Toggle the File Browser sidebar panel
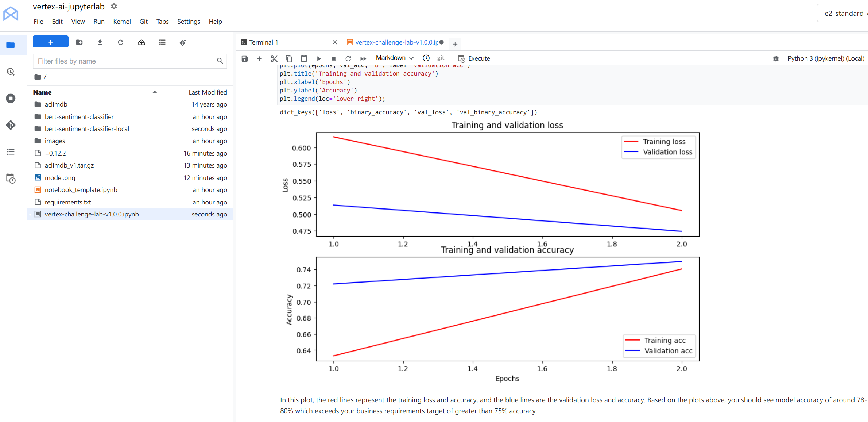Viewport: 868px width, 422px height. (11, 45)
